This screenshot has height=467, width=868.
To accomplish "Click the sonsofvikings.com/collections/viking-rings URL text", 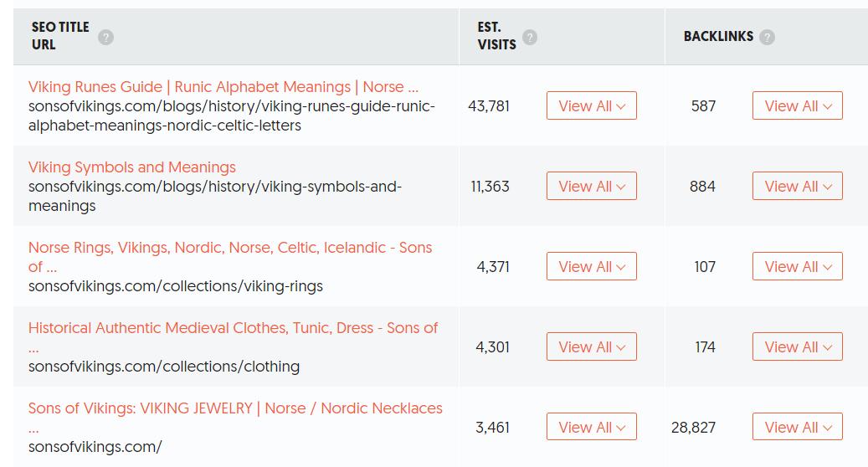I will pos(175,286).
